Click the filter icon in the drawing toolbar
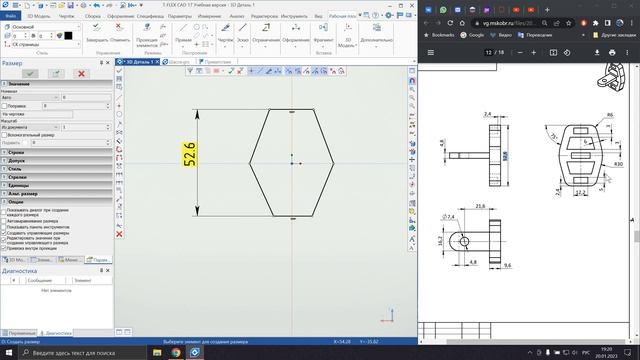Screen dimensions: 640x360 pos(190,71)
